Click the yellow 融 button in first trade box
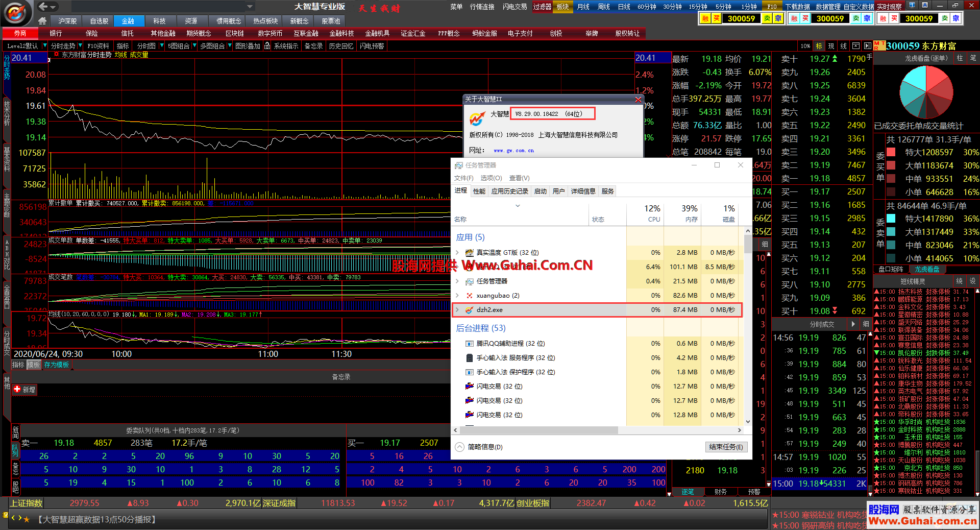The height and width of the screenshot is (530, 980). (705, 18)
